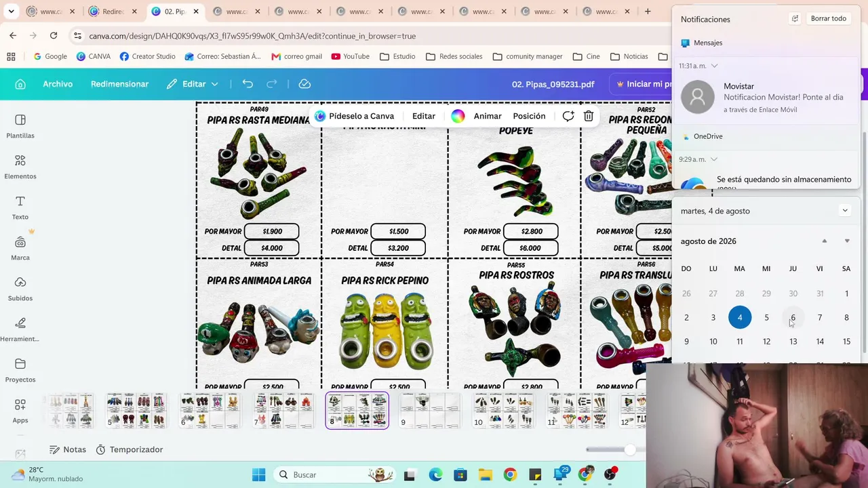Click the address bar URL
The width and height of the screenshot is (868, 488).
(x=252, y=36)
